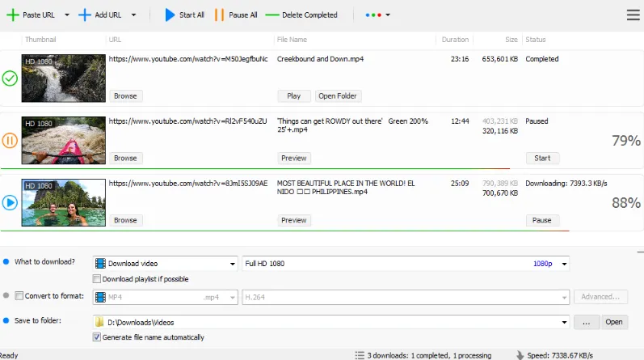Click the Delete Completed green minus icon
Viewport: 644px width, 360px height.
point(271,15)
